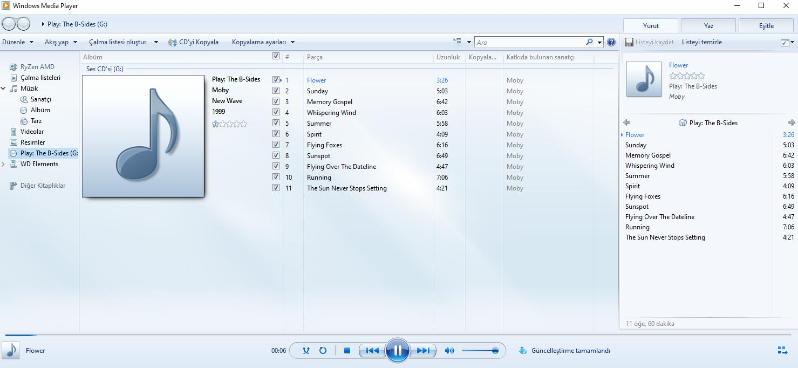This screenshot has height=368, width=798.
Task: Pause playback with the center button
Action: [397, 350]
